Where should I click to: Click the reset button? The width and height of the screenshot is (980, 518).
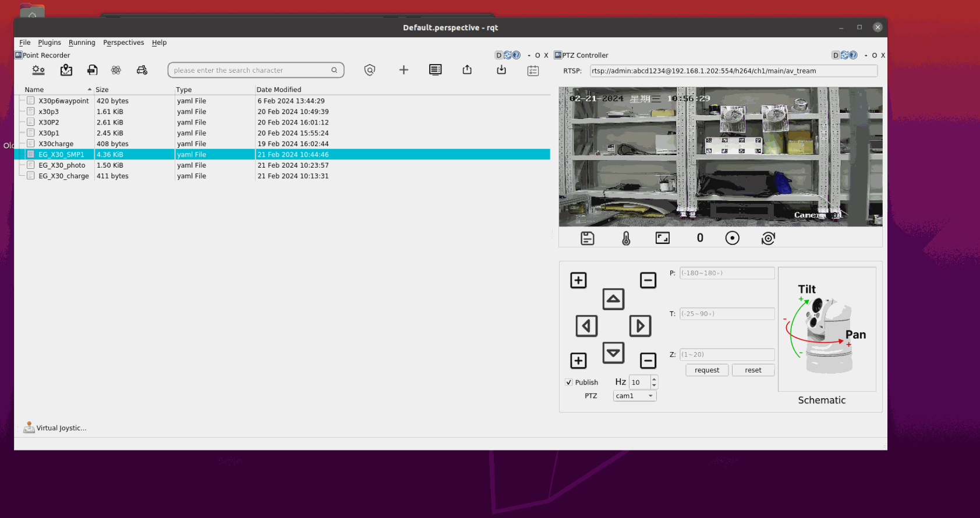753,370
